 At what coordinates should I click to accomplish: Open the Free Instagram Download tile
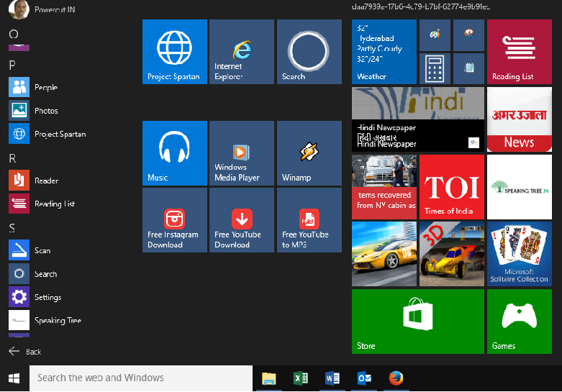[x=175, y=220]
